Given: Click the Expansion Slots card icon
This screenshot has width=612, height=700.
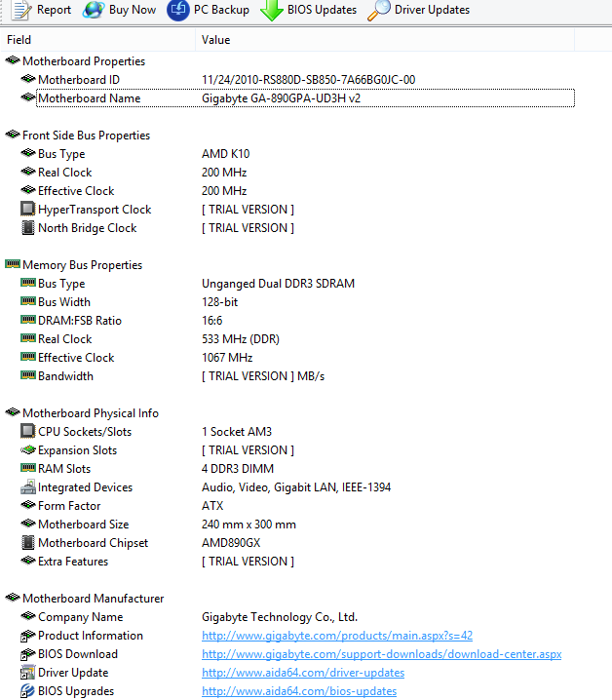Looking at the screenshot, I should [x=28, y=449].
